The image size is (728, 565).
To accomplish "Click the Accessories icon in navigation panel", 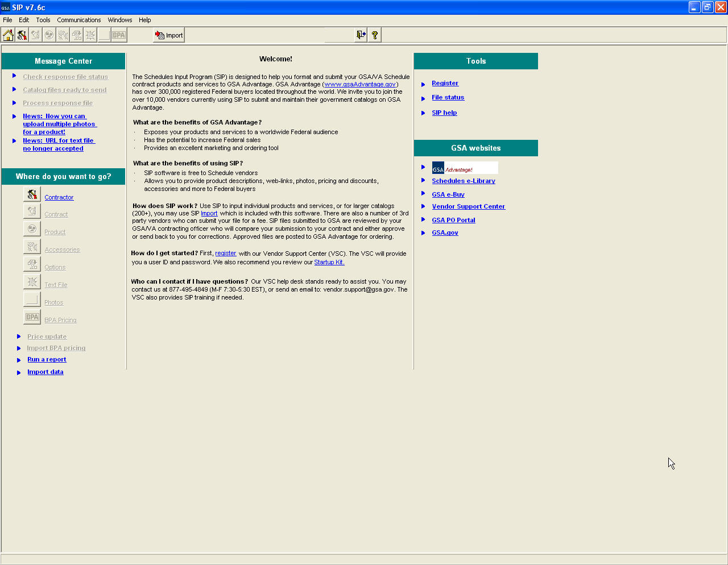I will pos(32,247).
